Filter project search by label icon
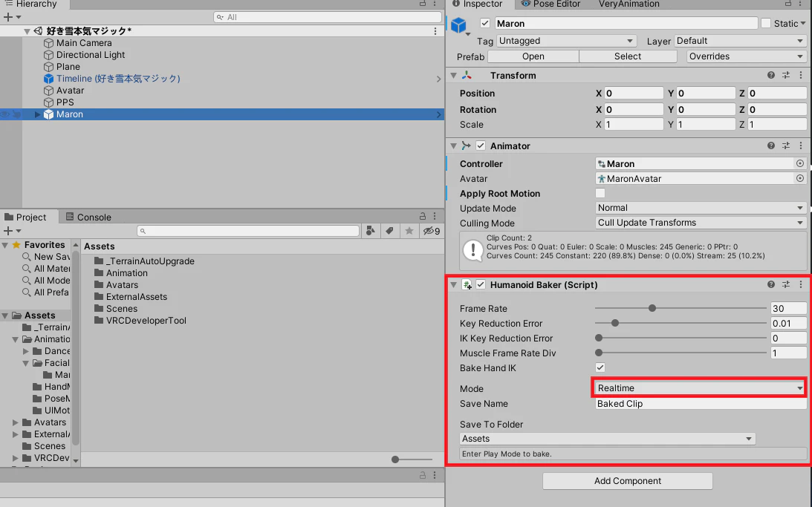The height and width of the screenshot is (507, 812). point(390,231)
